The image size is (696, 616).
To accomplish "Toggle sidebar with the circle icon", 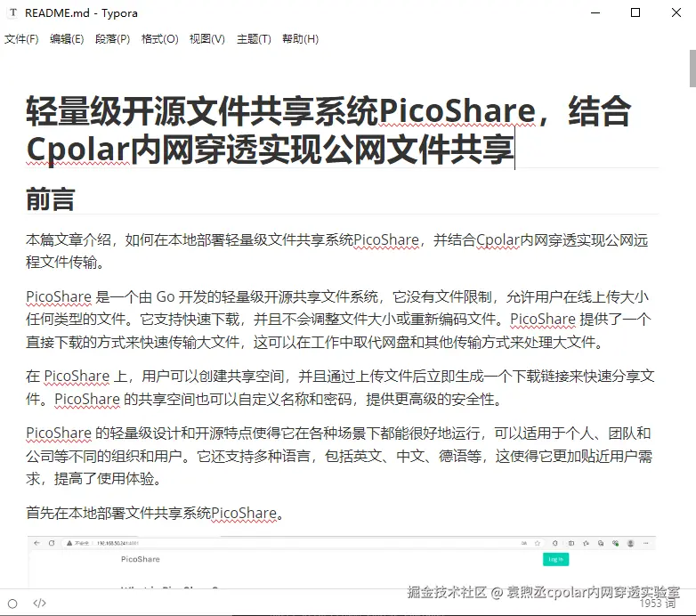I will (x=12, y=604).
